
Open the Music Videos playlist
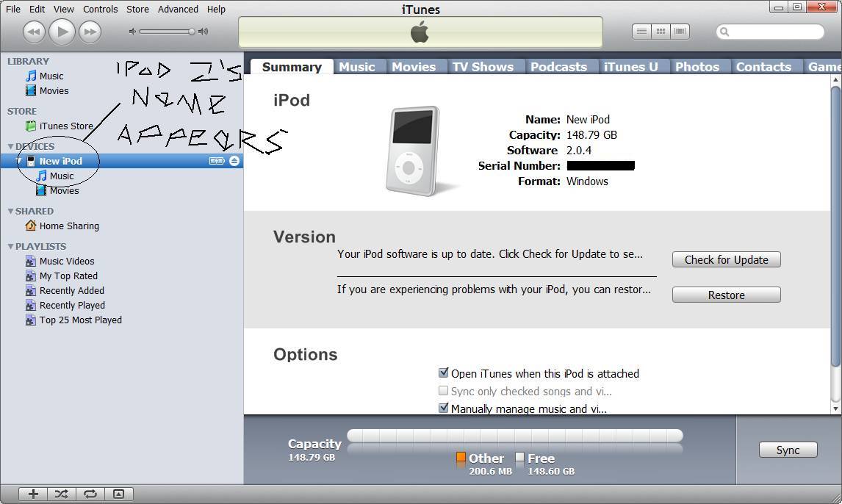[x=60, y=262]
